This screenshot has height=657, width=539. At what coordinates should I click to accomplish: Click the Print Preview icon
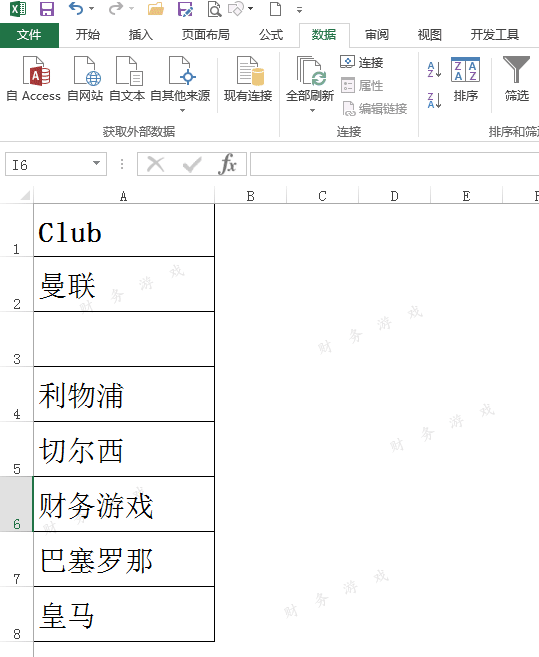(214, 9)
